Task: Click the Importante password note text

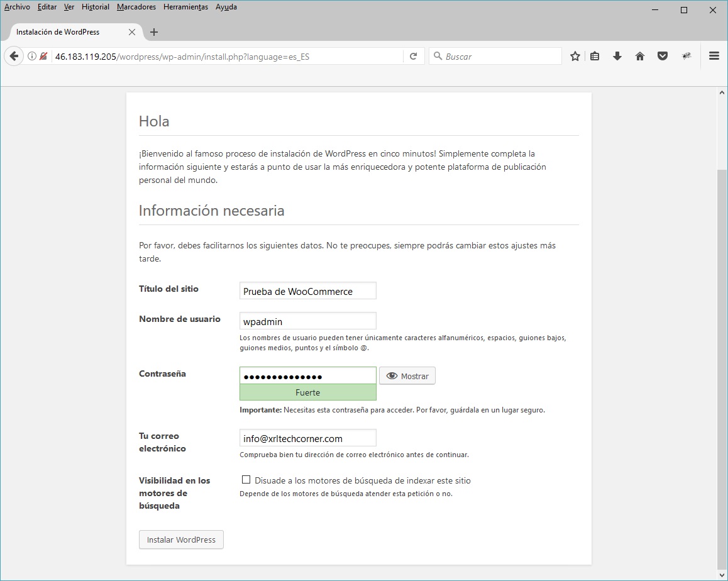Action: click(392, 410)
